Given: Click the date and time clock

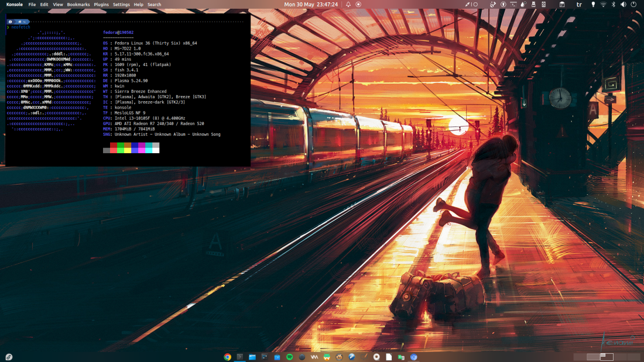Looking at the screenshot, I should pyautogui.click(x=311, y=5).
